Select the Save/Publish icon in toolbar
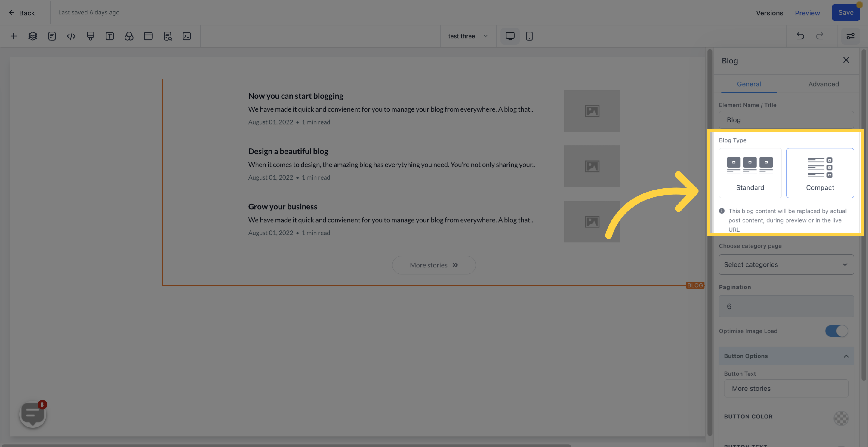This screenshot has width=868, height=447. (x=846, y=13)
